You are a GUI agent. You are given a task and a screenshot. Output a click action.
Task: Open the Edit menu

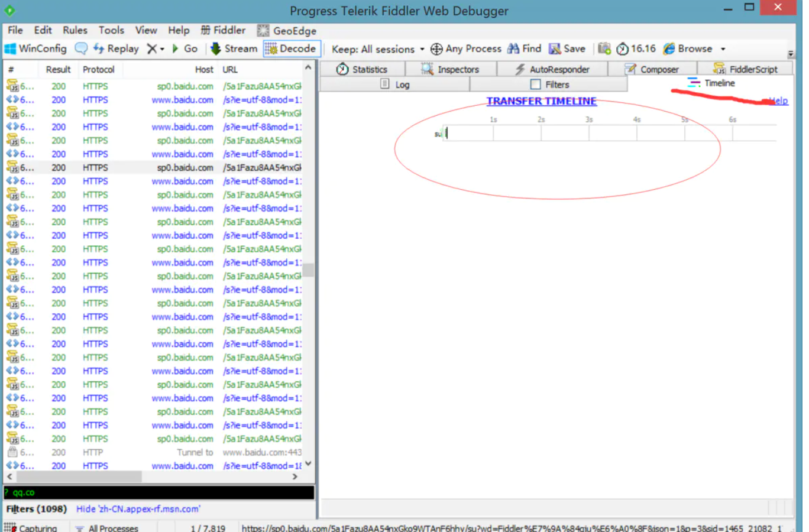[43, 31]
